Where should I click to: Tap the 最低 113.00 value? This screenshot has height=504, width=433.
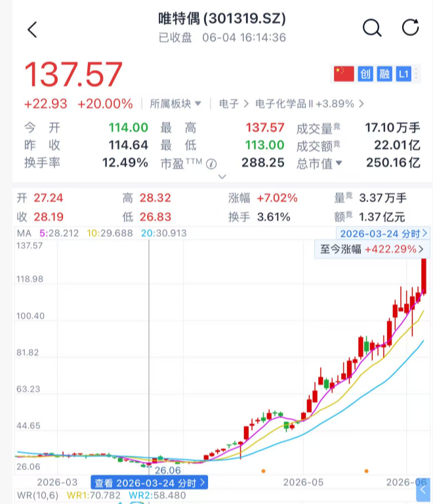[x=264, y=145]
